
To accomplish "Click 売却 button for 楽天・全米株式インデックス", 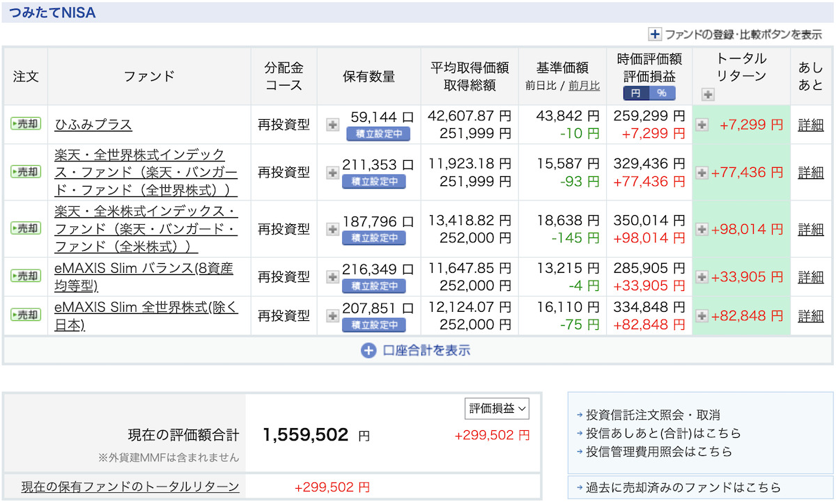I will (26, 228).
